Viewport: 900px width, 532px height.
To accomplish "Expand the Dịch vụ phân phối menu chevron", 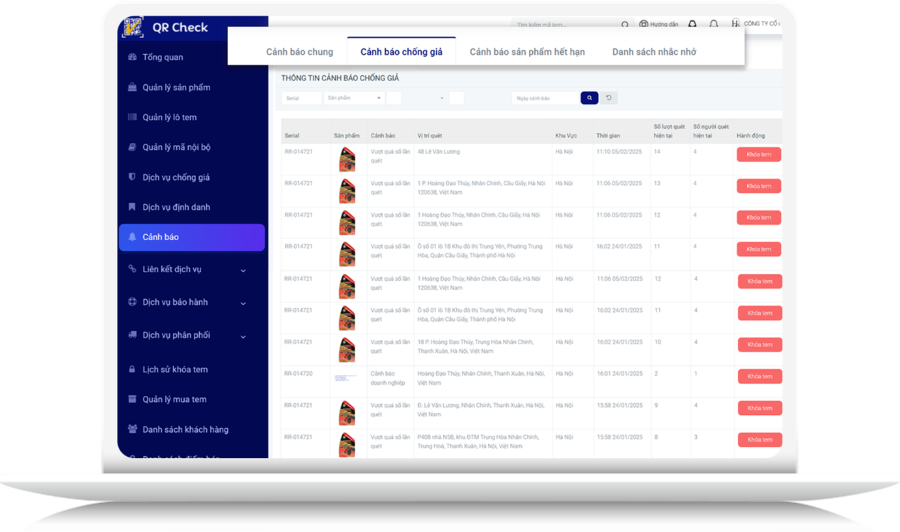I will click(243, 337).
